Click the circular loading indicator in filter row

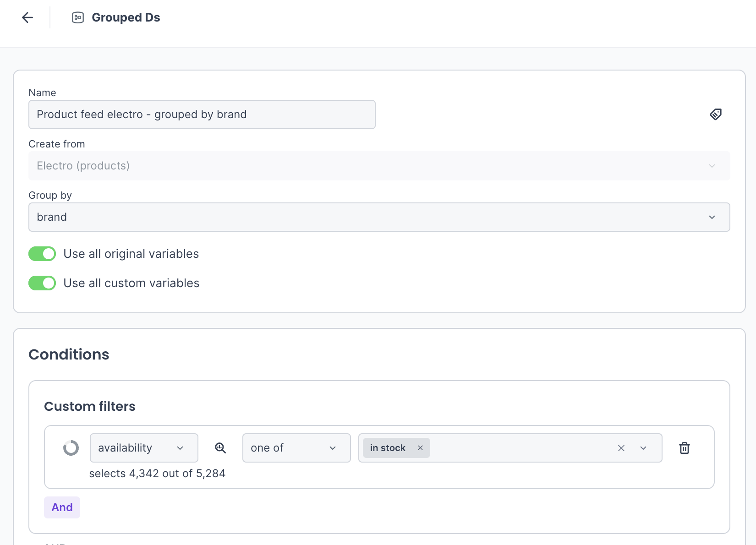[x=71, y=448]
